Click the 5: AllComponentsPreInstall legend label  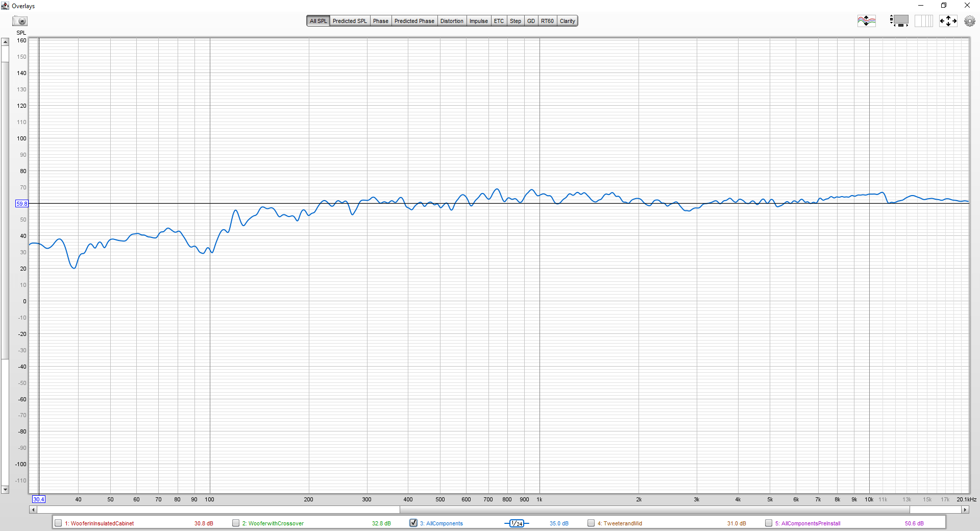(808, 523)
